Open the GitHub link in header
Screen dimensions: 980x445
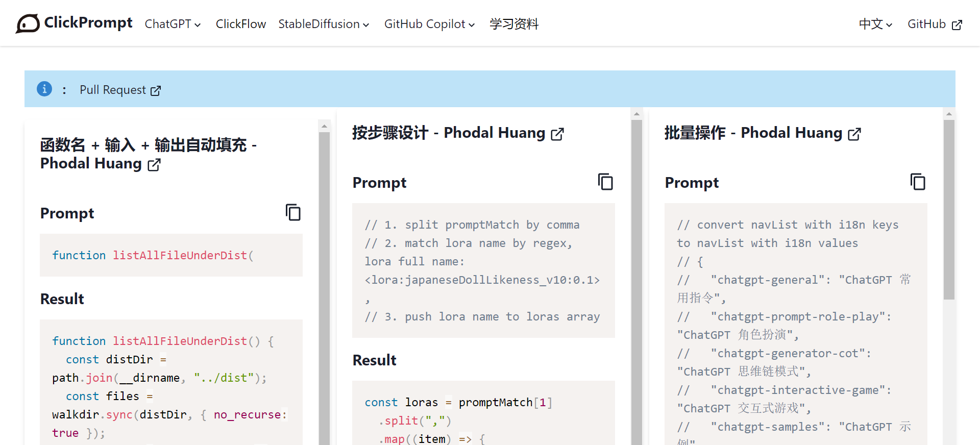[935, 24]
